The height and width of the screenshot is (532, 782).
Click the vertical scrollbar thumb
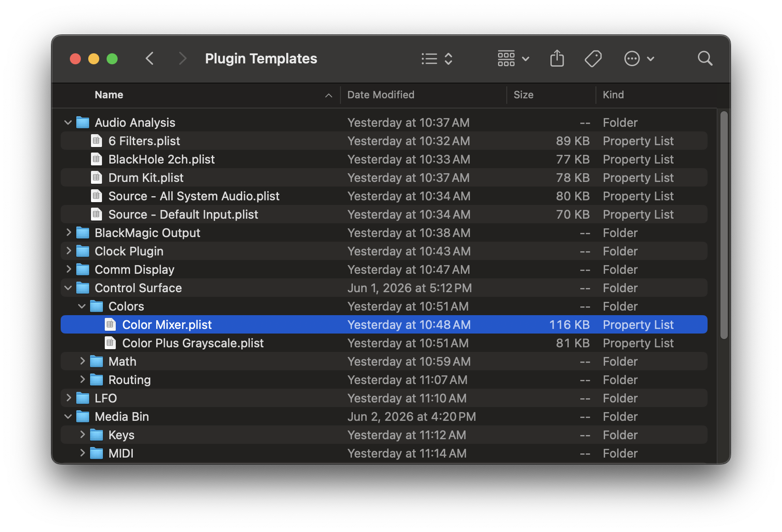pos(724,225)
